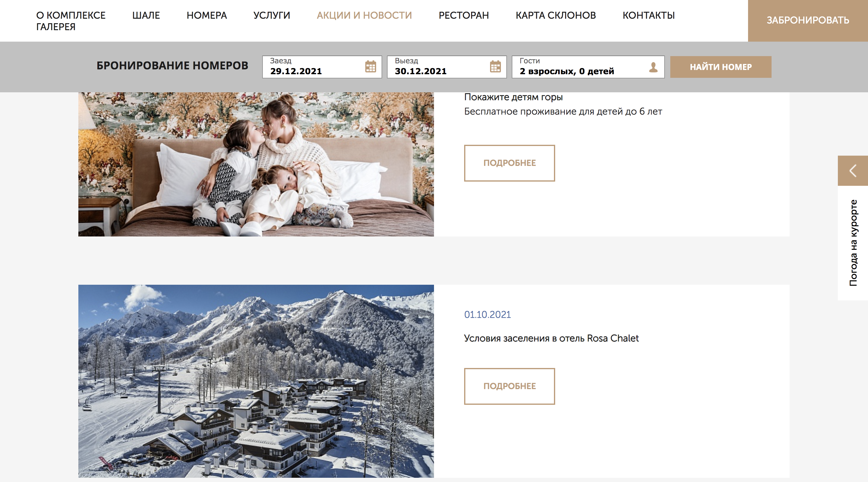868x482 pixels.
Task: Click the ЗАБРОНИРОВАТЬ button
Action: click(x=808, y=21)
